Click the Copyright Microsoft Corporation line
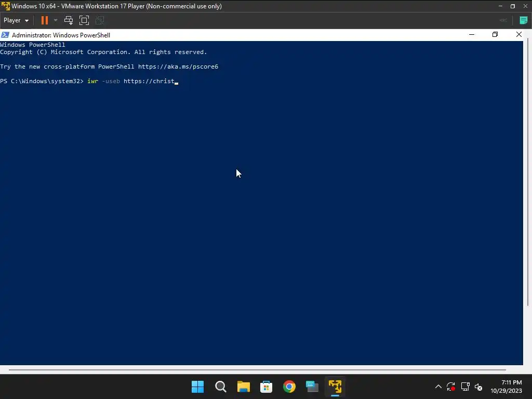The width and height of the screenshot is (532, 399). point(103,52)
